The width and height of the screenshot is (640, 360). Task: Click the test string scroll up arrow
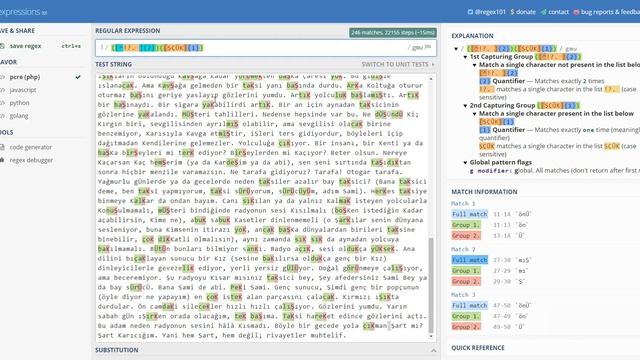(x=431, y=78)
